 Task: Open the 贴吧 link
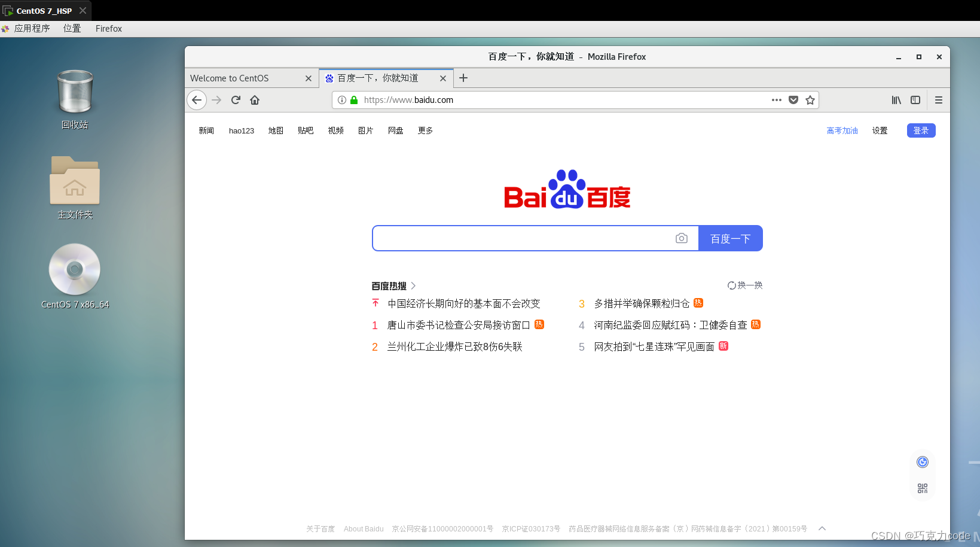306,130
